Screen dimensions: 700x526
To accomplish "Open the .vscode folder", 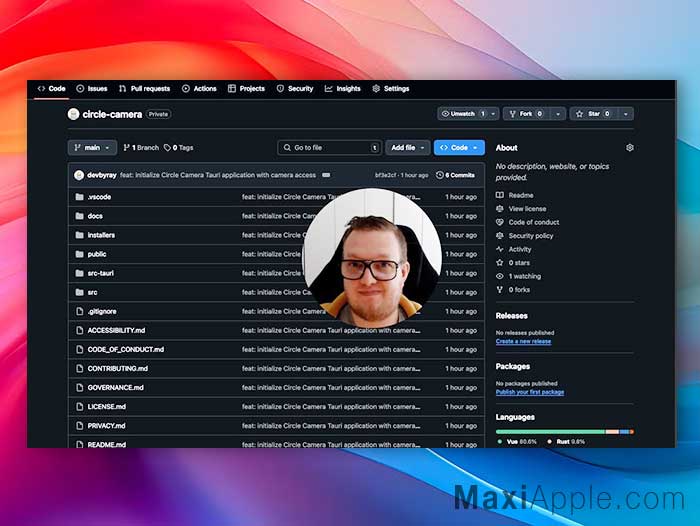I will (x=99, y=197).
